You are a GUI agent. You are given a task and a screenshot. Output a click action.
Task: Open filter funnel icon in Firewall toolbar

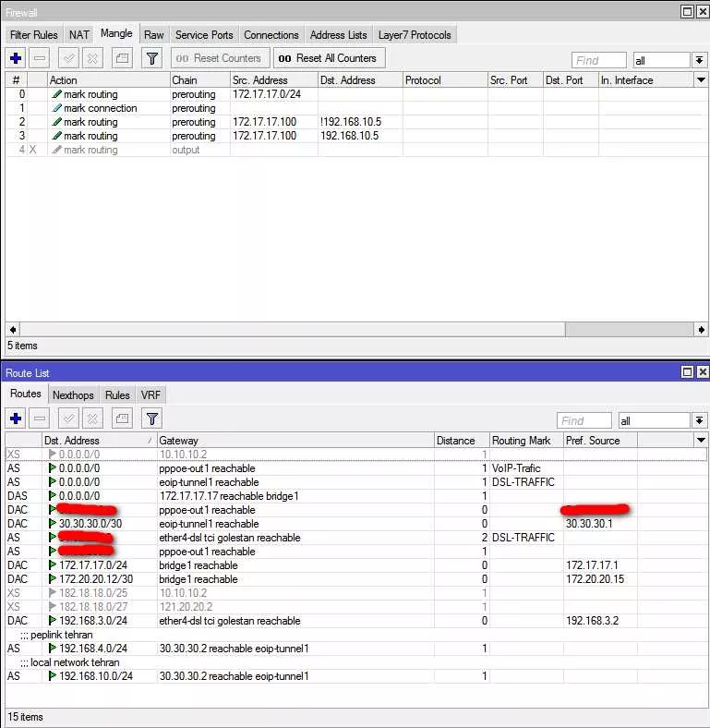pos(151,58)
